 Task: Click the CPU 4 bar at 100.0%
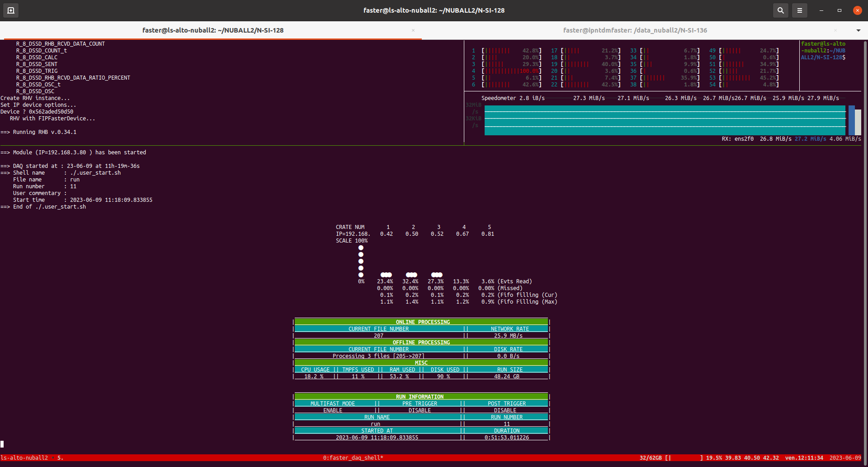[x=511, y=71]
